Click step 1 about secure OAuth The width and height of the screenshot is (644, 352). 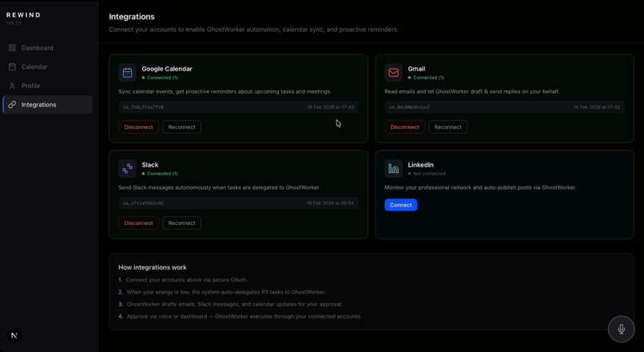(183, 280)
